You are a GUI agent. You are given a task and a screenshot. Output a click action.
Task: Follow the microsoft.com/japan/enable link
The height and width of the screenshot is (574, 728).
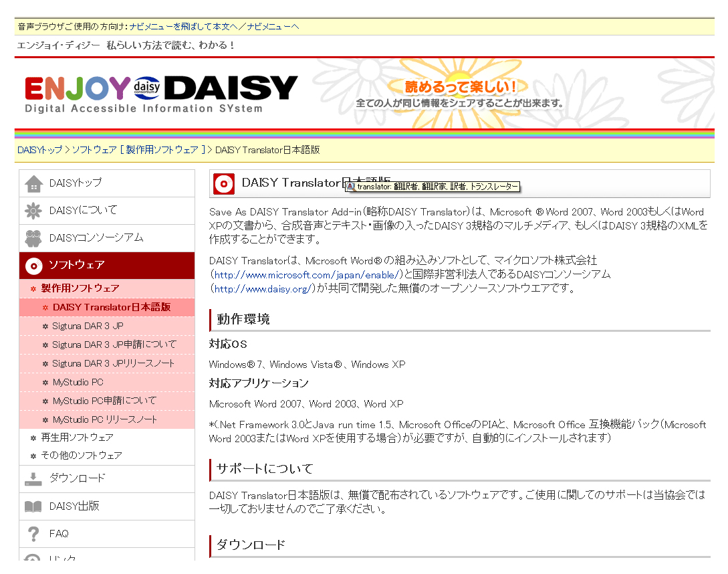(x=307, y=274)
